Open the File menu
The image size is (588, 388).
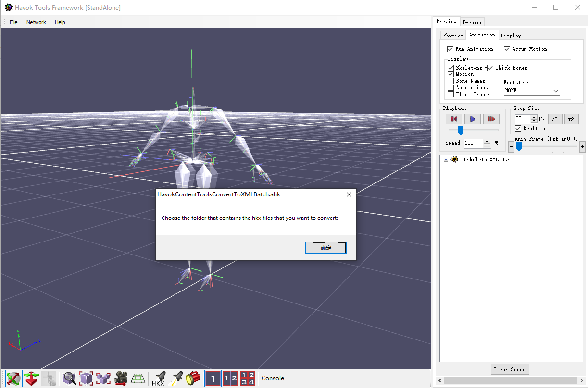13,22
